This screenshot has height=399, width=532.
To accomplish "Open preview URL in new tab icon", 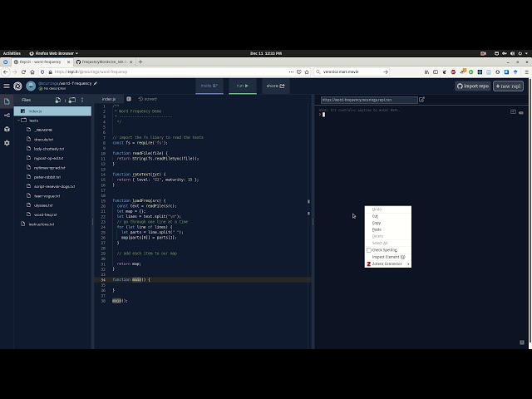I will 421,100.
